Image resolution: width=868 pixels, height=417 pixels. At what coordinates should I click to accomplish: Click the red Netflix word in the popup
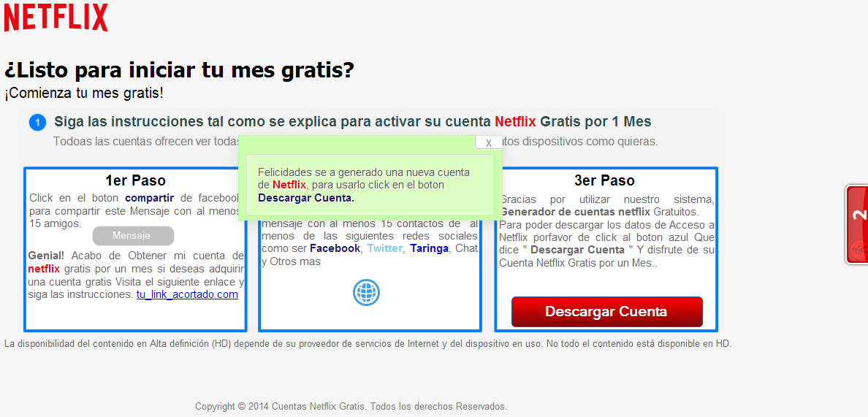289,185
